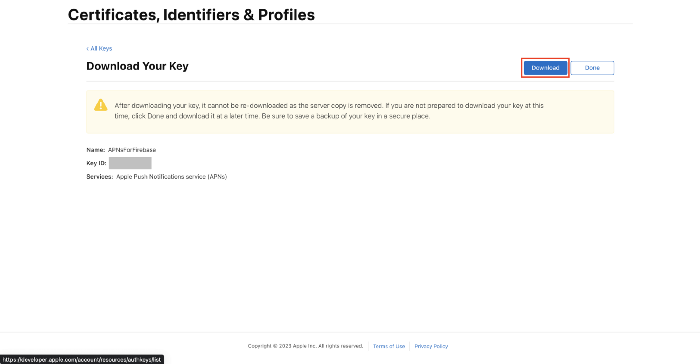
Task: Open the Terms of Use link
Action: click(389, 346)
